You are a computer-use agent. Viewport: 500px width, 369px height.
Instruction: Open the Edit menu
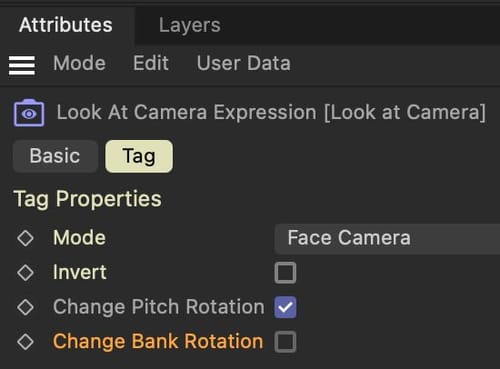tap(151, 63)
